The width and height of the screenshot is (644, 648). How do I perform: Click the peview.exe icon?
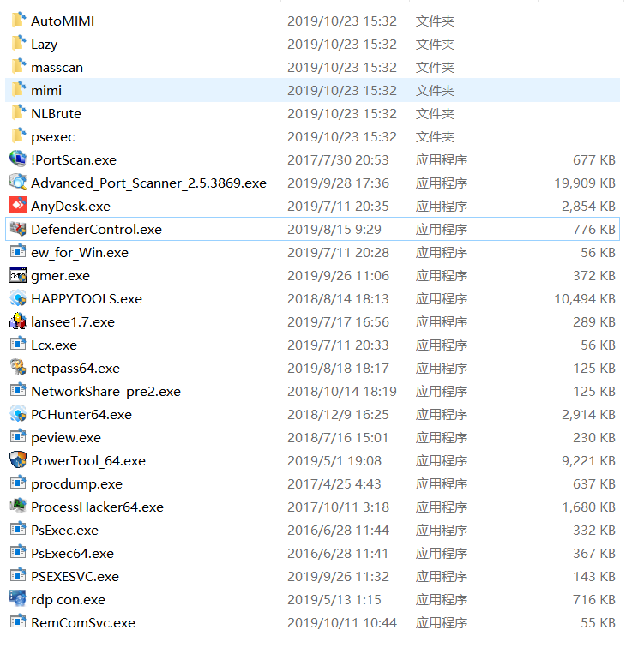tap(18, 437)
